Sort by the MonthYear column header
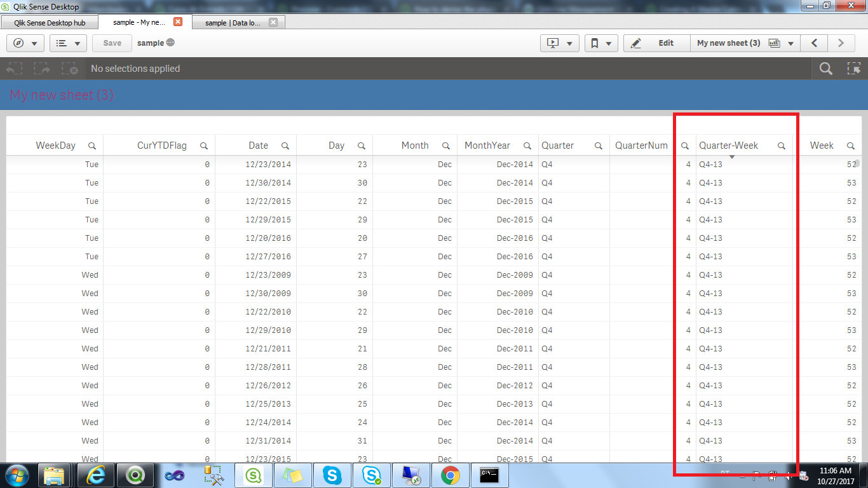This screenshot has height=488, width=868. pyautogui.click(x=487, y=146)
